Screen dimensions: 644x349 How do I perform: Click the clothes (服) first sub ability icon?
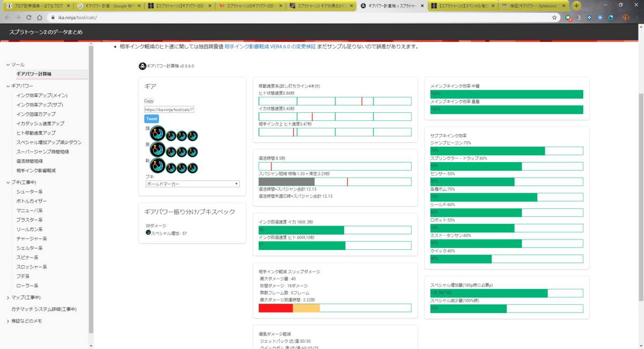tap(172, 151)
